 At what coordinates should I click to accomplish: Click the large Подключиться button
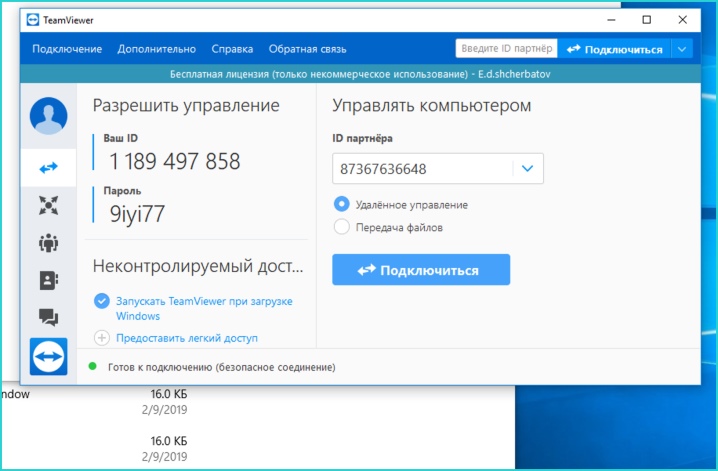(x=421, y=270)
